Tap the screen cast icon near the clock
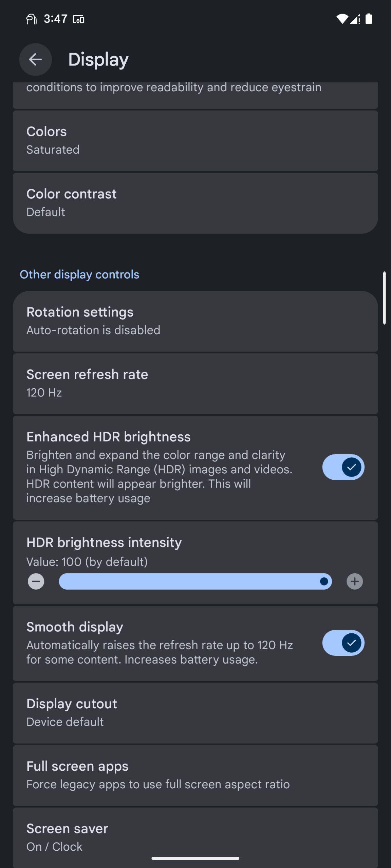 [x=79, y=19]
